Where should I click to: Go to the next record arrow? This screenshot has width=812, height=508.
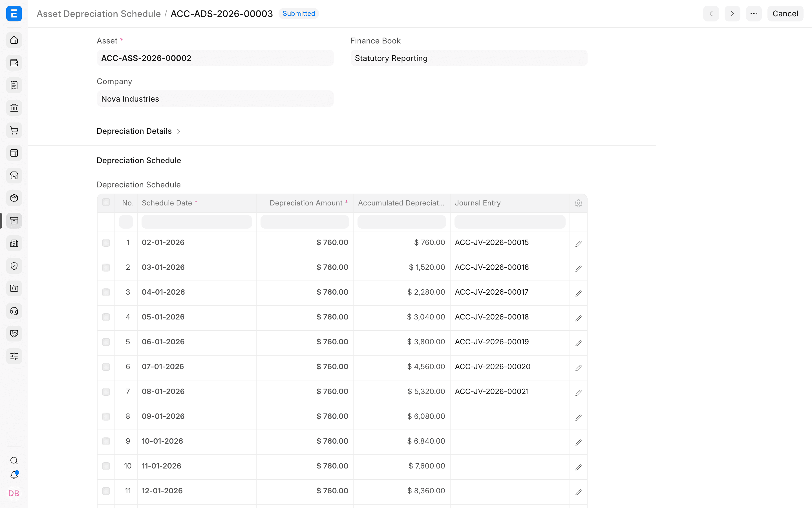click(x=732, y=14)
